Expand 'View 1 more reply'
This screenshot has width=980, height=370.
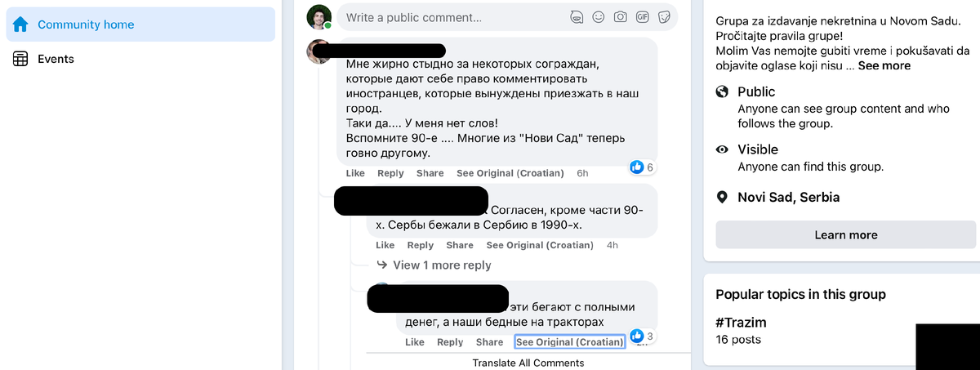coord(442,265)
